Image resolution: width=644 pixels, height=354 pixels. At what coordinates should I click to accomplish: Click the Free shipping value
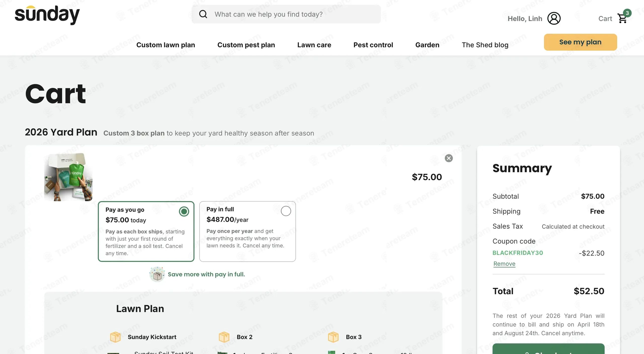[597, 211]
